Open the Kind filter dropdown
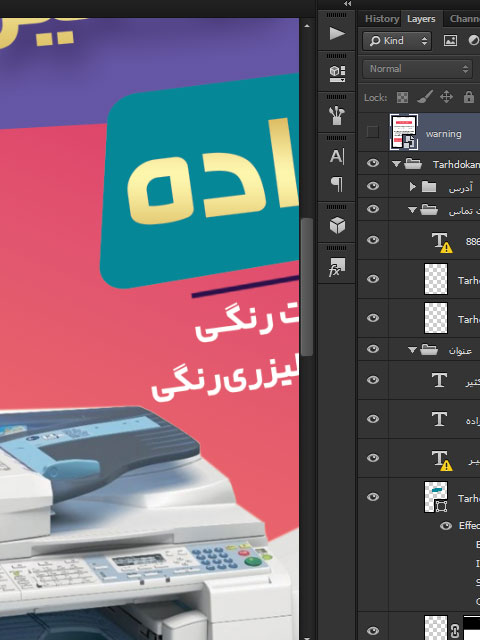The width and height of the screenshot is (480, 640). (x=397, y=41)
